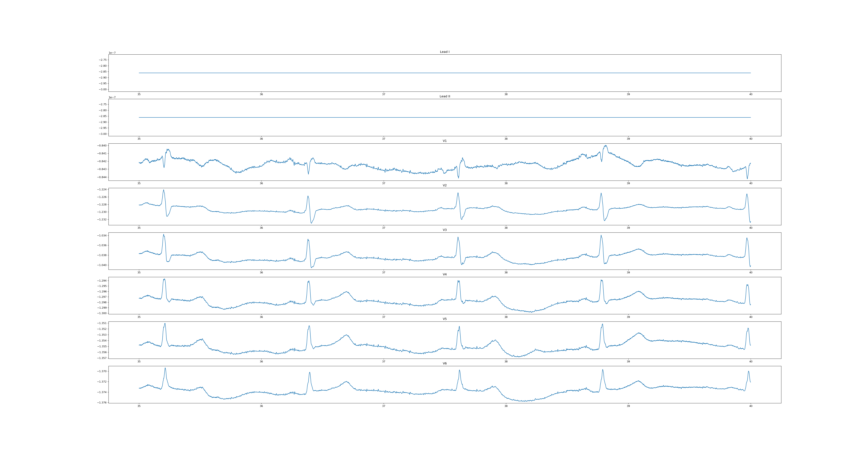Click the −1.040 y-axis tick on V3
Screen dimensions: 868x453
(102, 265)
